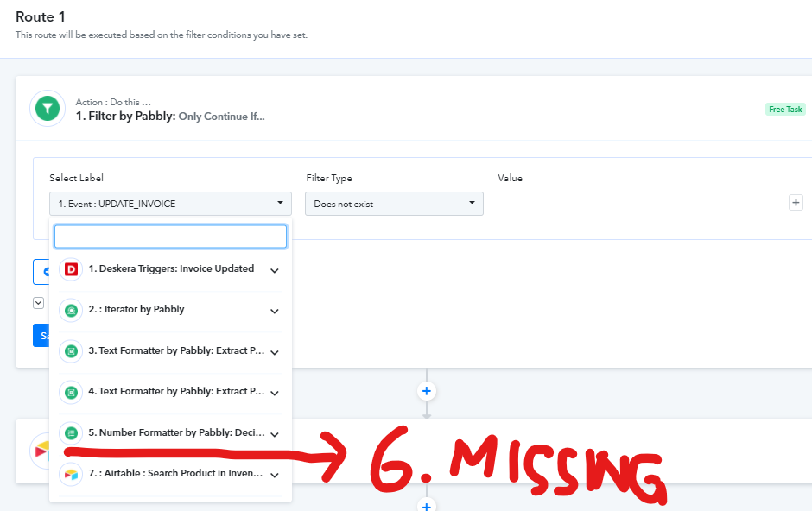Expand step 3 Text Formatter chevron
Viewport: 812px width, 511px height.
tap(275, 353)
